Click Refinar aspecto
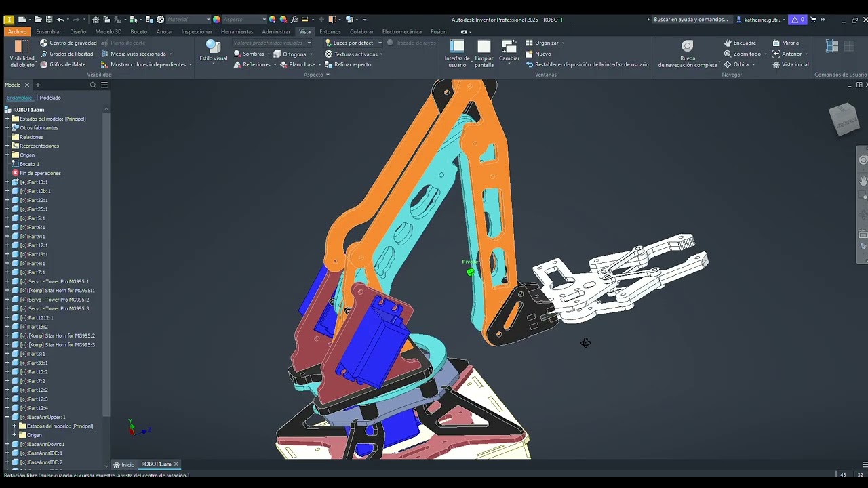Viewport: 868px width, 488px height. pos(347,64)
